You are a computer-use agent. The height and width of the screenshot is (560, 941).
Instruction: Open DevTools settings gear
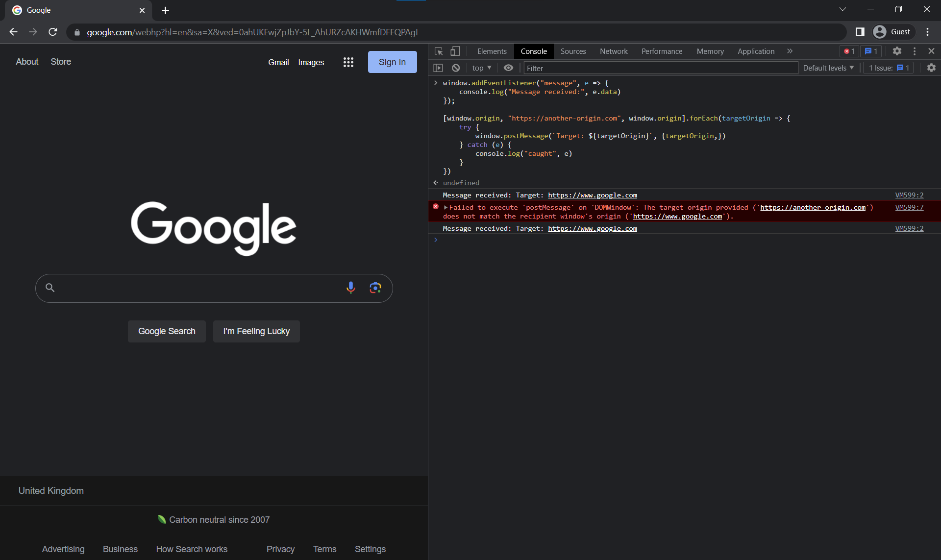(897, 51)
